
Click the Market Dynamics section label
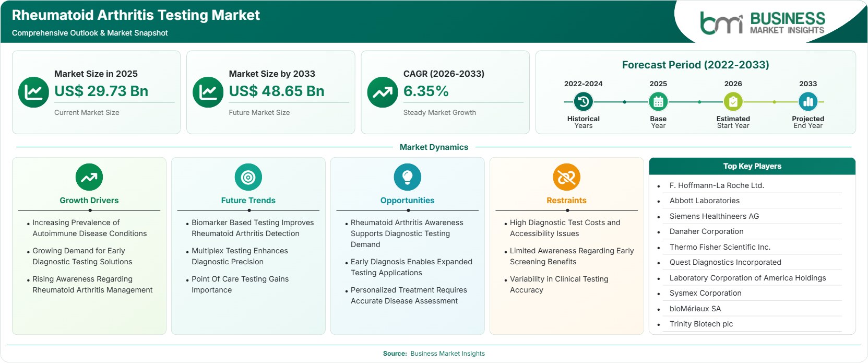[434, 147]
